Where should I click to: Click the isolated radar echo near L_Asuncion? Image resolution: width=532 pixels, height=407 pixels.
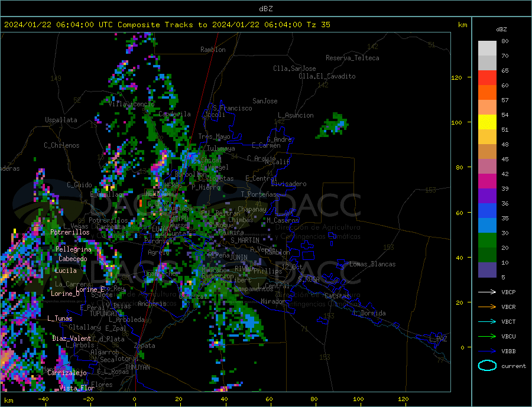click(x=332, y=126)
